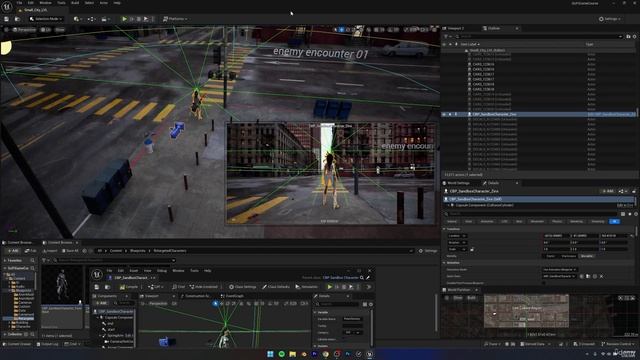Screen dimensions: 640x360
Task: Open the Content Browser Settings button
Action: [428, 251]
